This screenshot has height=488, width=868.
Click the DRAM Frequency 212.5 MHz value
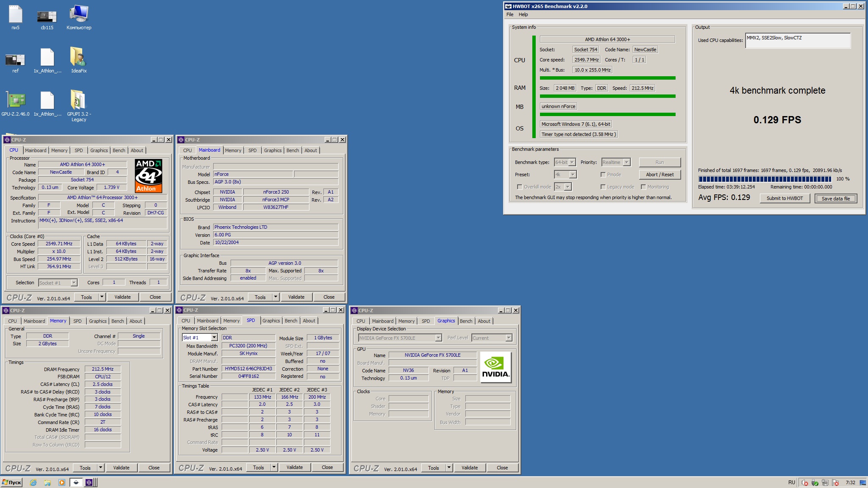(x=103, y=369)
